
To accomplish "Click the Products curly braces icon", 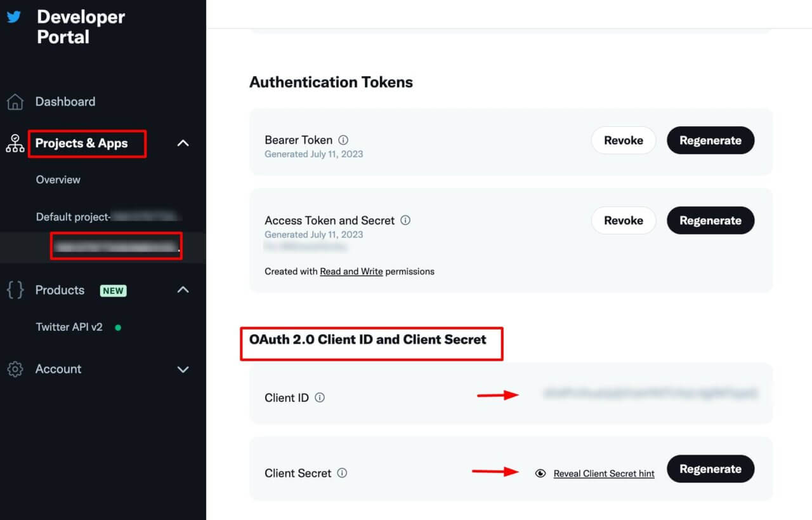I will point(15,290).
